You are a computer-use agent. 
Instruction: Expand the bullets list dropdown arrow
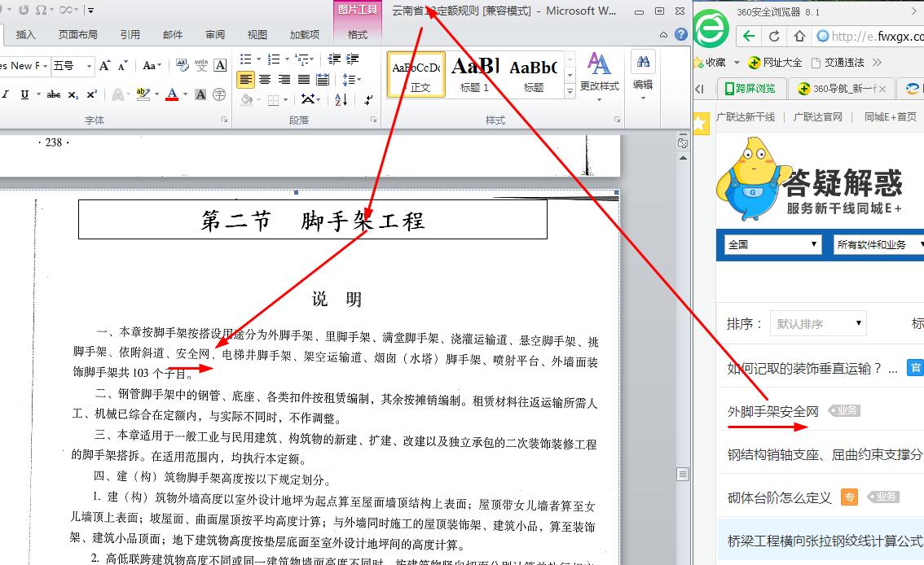coord(258,59)
